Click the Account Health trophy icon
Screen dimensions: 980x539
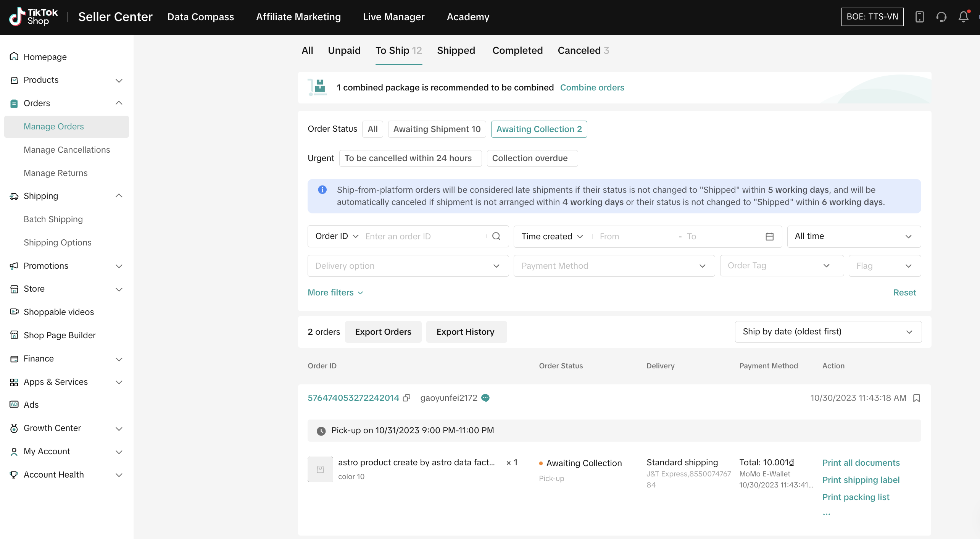point(14,475)
